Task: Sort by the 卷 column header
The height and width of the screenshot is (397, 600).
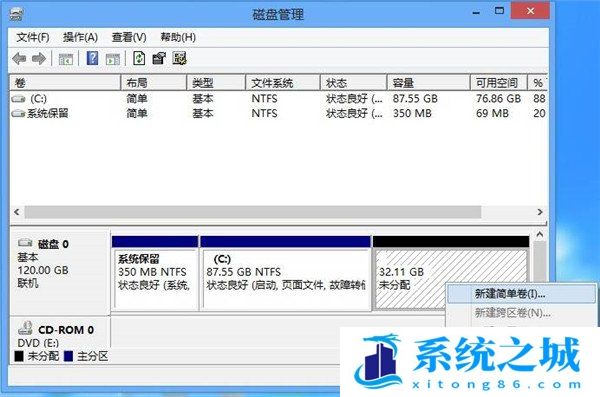Action: point(65,83)
